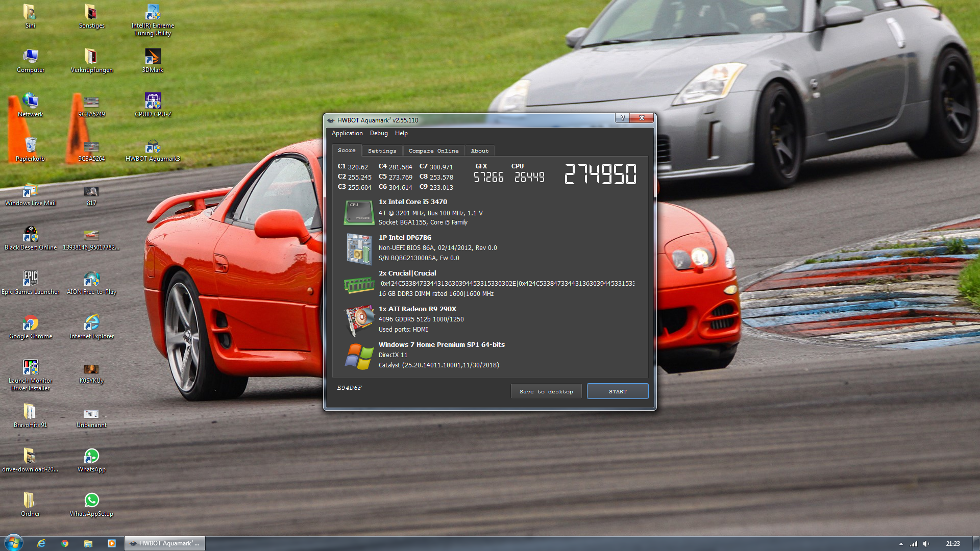Open Windows Explorer from the taskbar

coord(88,543)
